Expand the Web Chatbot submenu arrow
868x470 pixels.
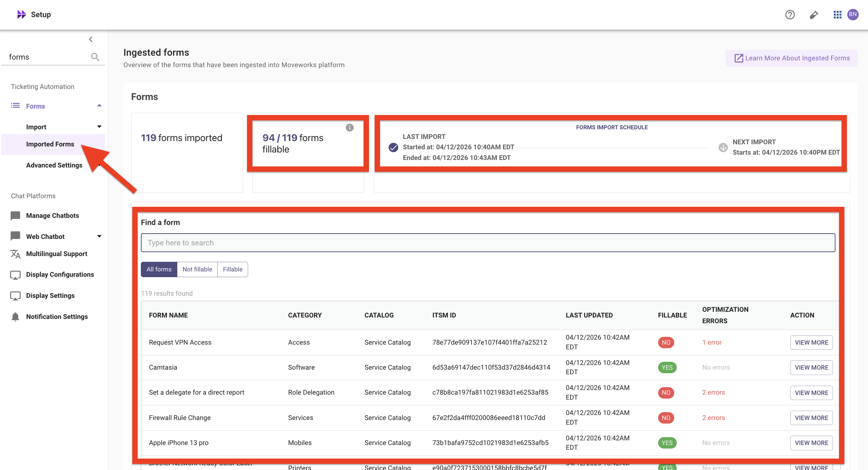click(x=99, y=236)
